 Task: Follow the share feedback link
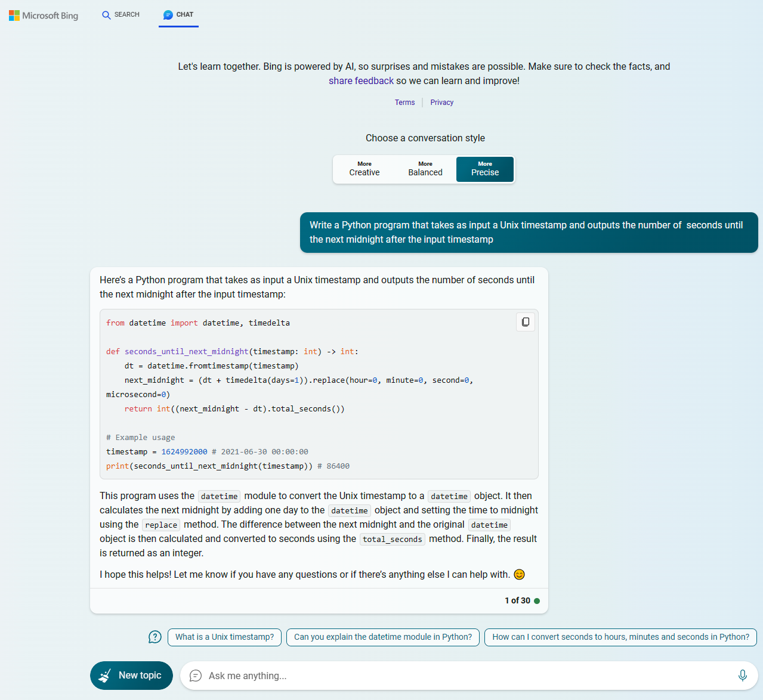361,81
